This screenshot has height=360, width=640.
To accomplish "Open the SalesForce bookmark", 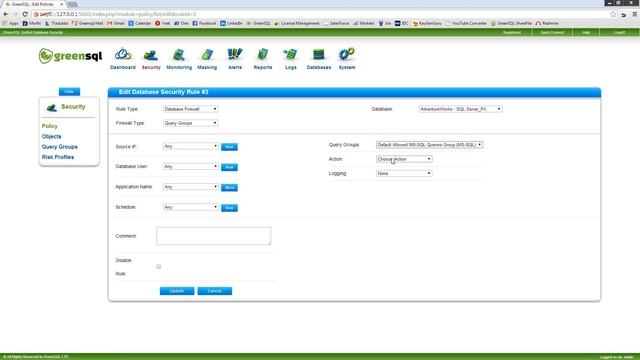I will [x=336, y=23].
